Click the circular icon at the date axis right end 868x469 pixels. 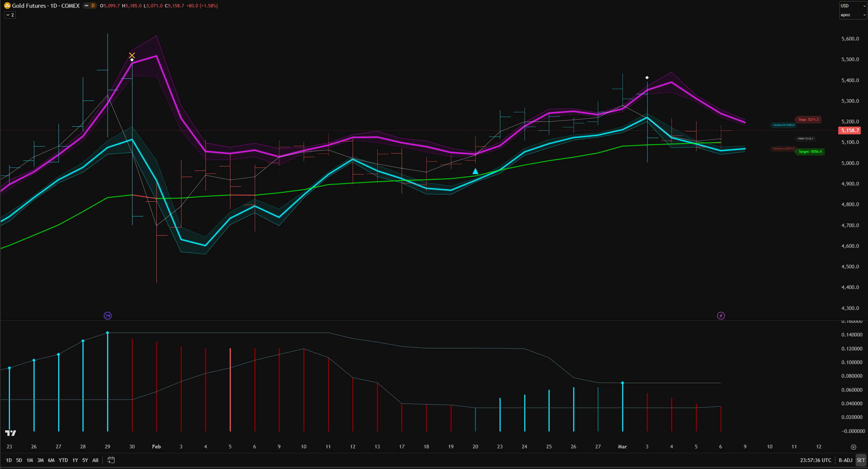click(854, 447)
